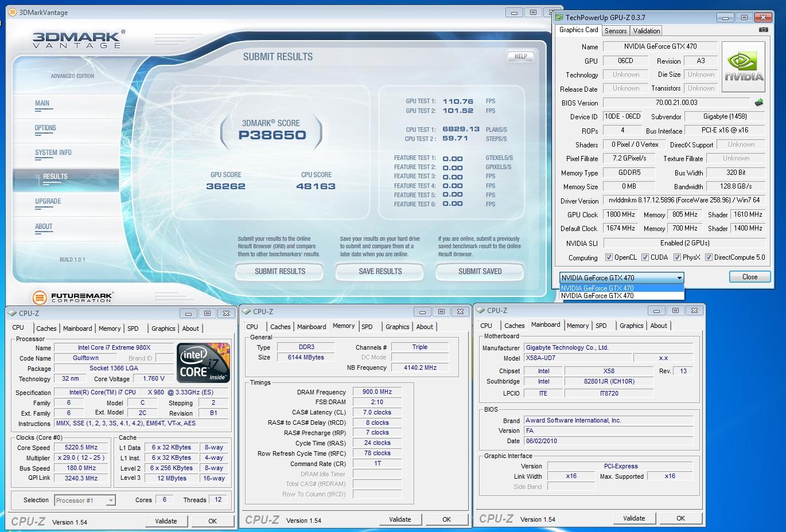Screen dimensions: 786x532
Task: Click Close button in GPU-Z
Action: [x=750, y=277]
